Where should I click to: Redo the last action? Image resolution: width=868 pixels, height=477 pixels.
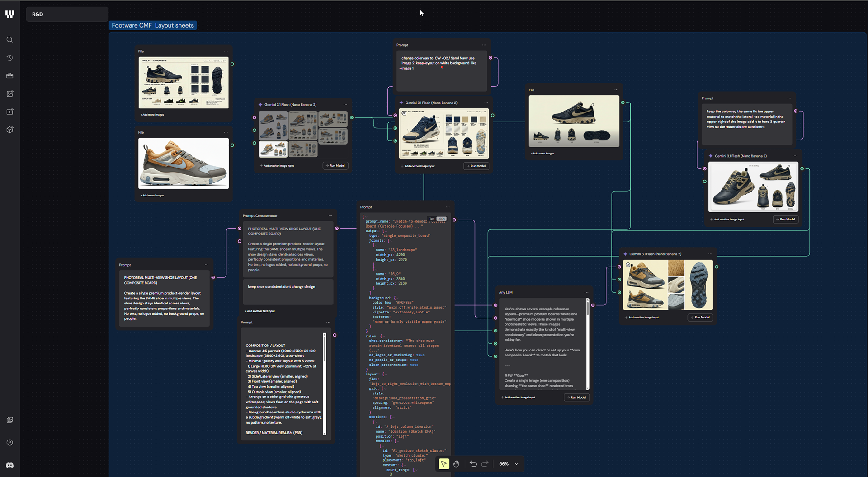[x=485, y=464]
